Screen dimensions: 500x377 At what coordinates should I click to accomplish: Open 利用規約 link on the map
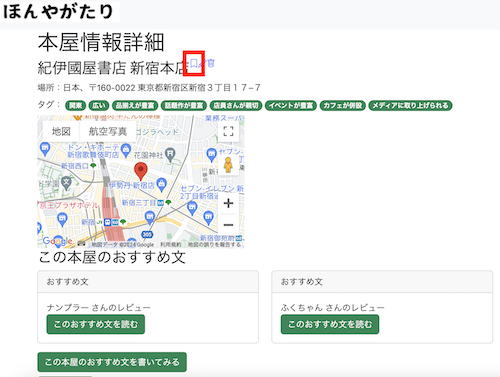tap(171, 245)
